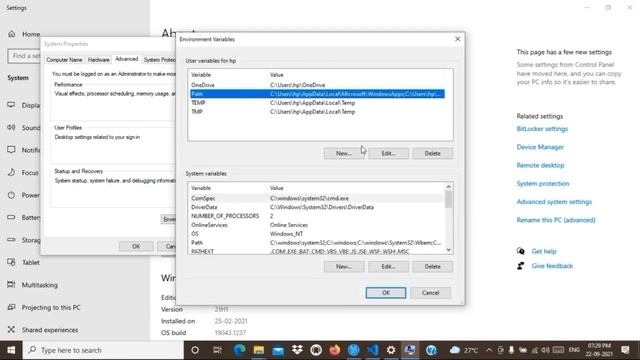This screenshot has width=640, height=360.
Task: Open Shared experiences in the sidebar
Action: pos(43,330)
